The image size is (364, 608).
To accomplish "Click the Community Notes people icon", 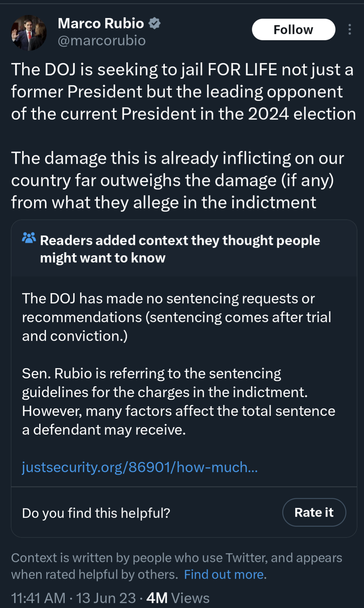I will (x=29, y=237).
